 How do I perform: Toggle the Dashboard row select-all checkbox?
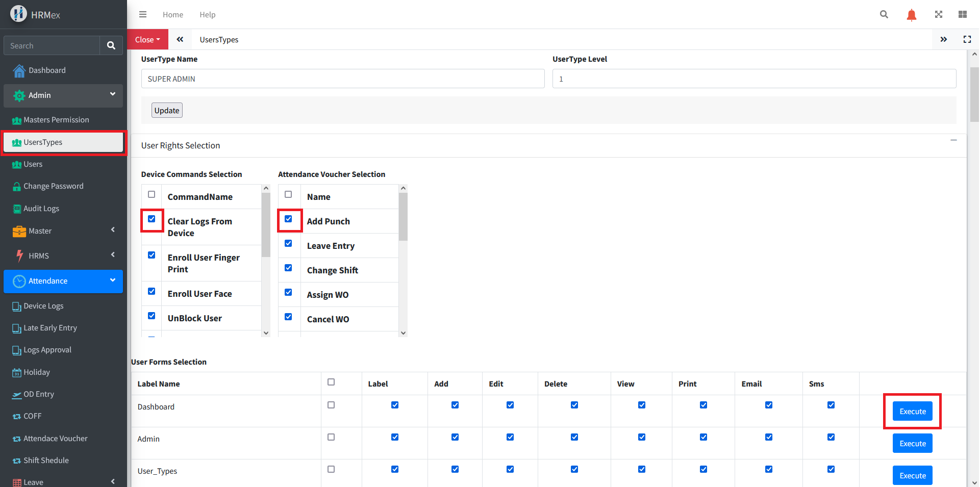(x=331, y=405)
